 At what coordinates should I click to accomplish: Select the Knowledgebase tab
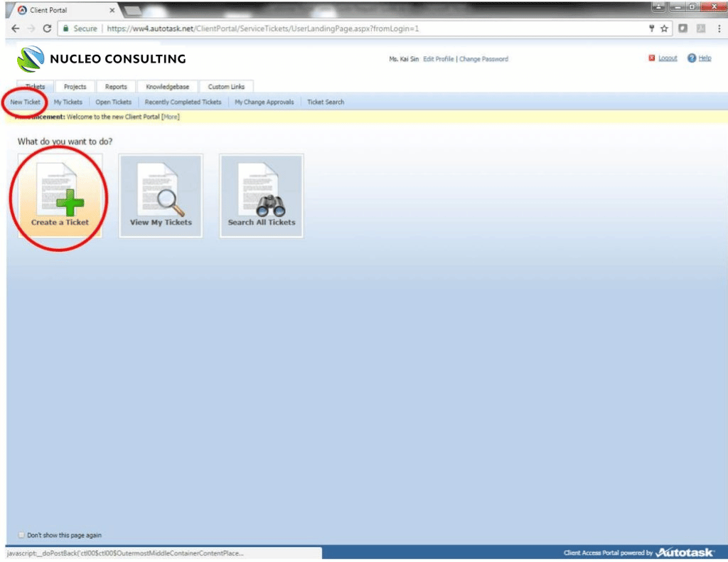167,87
